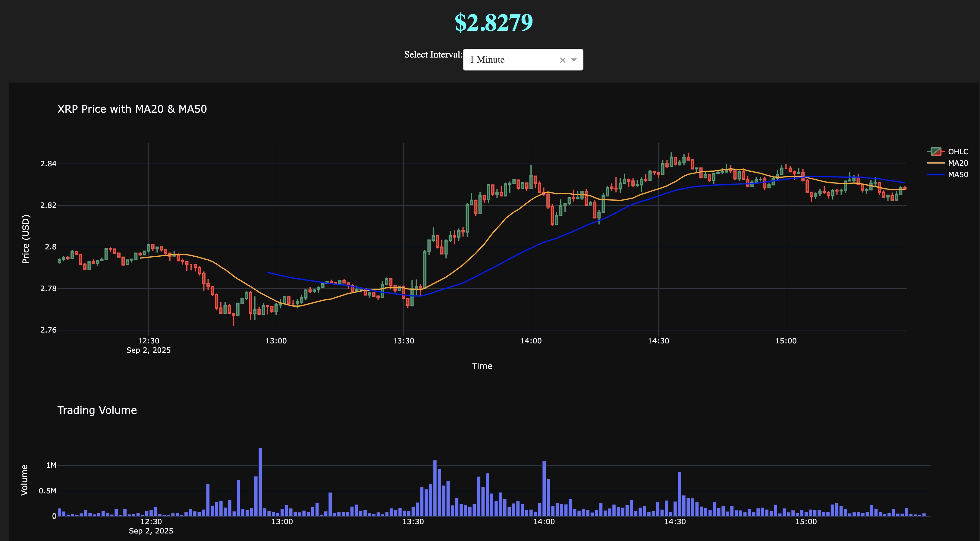Expand the interval dropdown arrow
This screenshot has width=980, height=541.
pos(574,60)
